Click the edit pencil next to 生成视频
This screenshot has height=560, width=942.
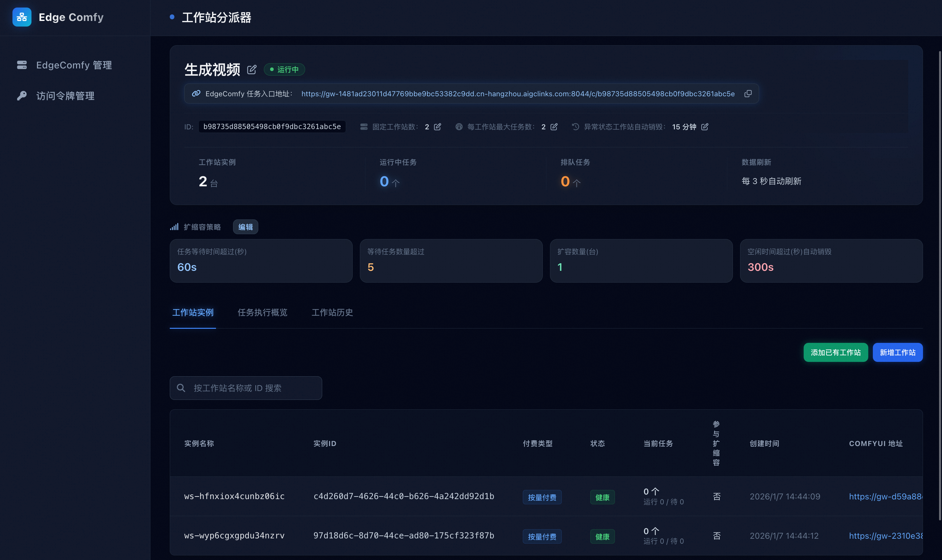coord(252,70)
